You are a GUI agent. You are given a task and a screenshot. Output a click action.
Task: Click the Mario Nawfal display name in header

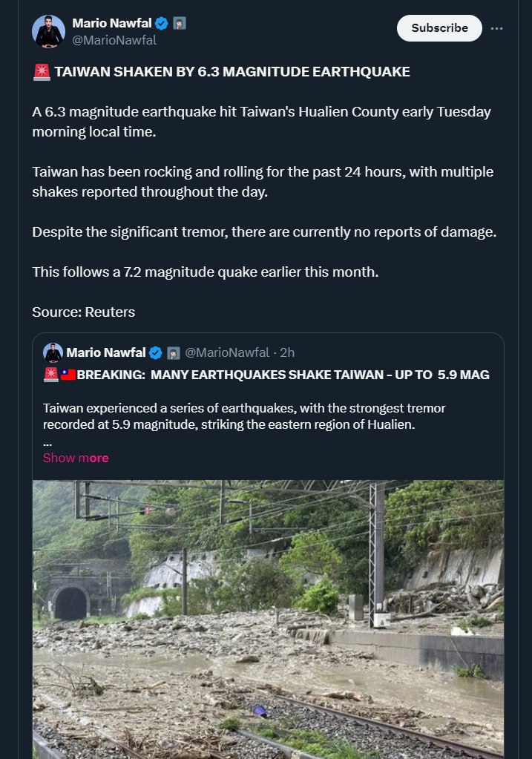point(111,23)
